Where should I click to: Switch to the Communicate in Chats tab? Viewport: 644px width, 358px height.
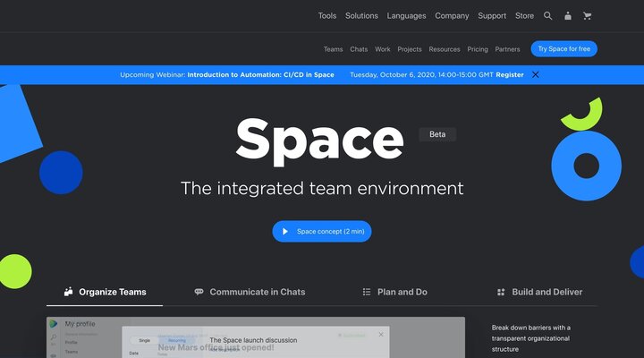[257, 292]
